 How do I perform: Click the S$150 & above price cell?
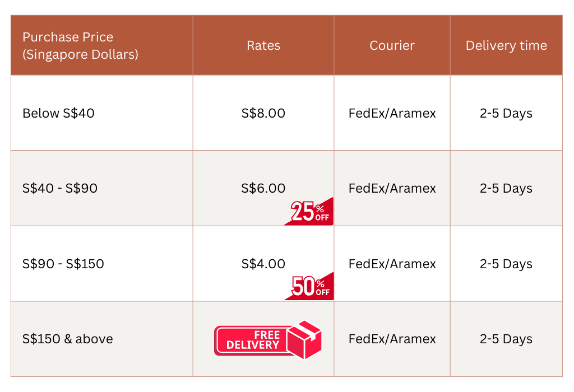(x=68, y=339)
